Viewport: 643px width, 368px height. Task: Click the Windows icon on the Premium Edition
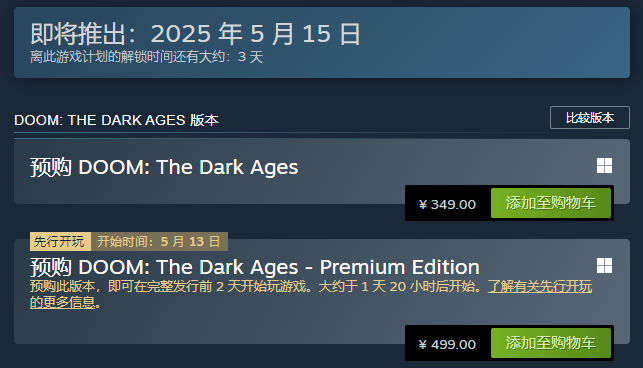[x=604, y=265]
